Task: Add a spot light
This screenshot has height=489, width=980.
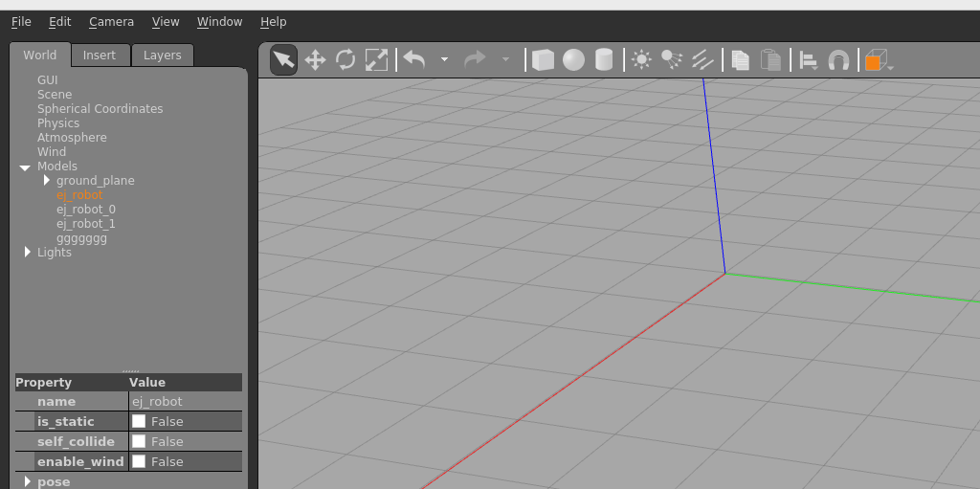Action: [x=672, y=60]
